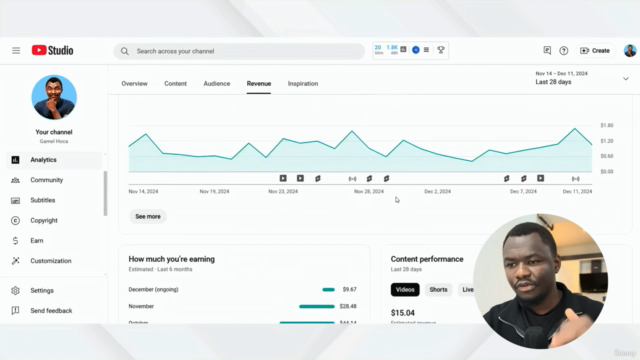640x360 pixels.
Task: Click the December (ongoing) label
Action: pyautogui.click(x=153, y=289)
